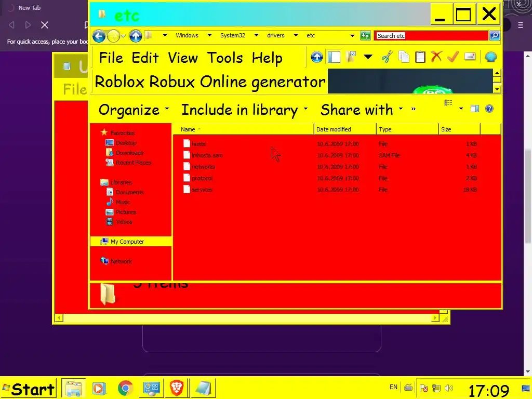Select the networks file
This screenshot has width=532, height=399.
tap(203, 167)
